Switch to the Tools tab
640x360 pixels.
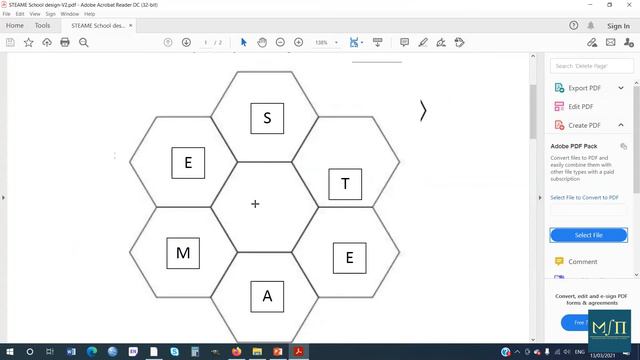point(42,25)
